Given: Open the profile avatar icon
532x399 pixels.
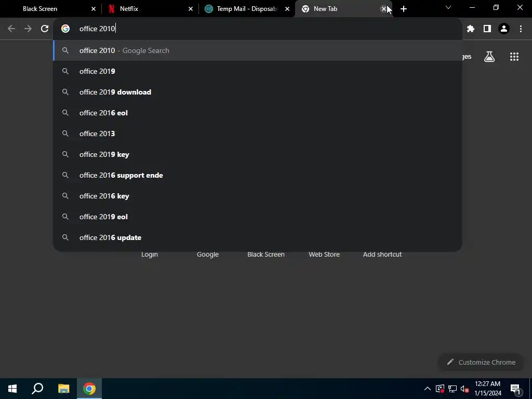Looking at the screenshot, I should pos(504,29).
